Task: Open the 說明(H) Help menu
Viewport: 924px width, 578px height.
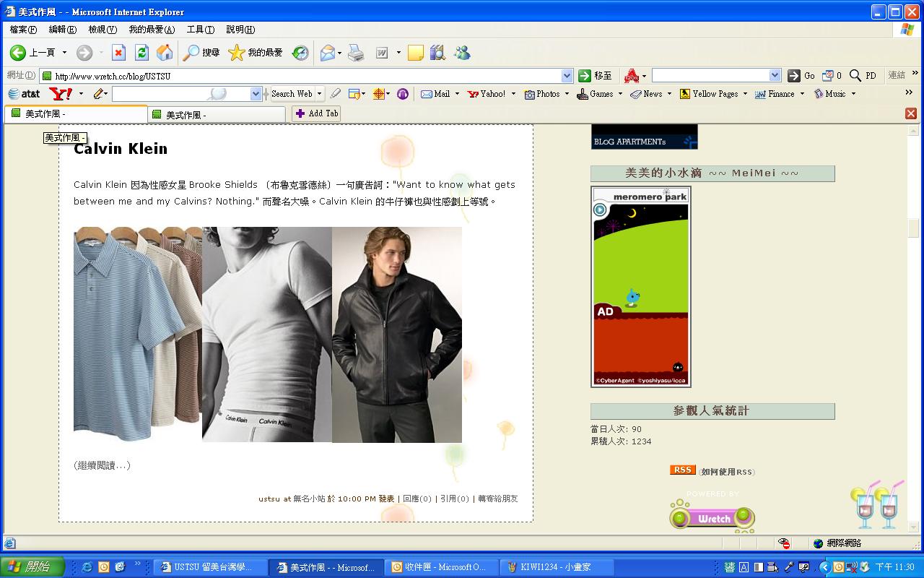Action: coord(240,30)
